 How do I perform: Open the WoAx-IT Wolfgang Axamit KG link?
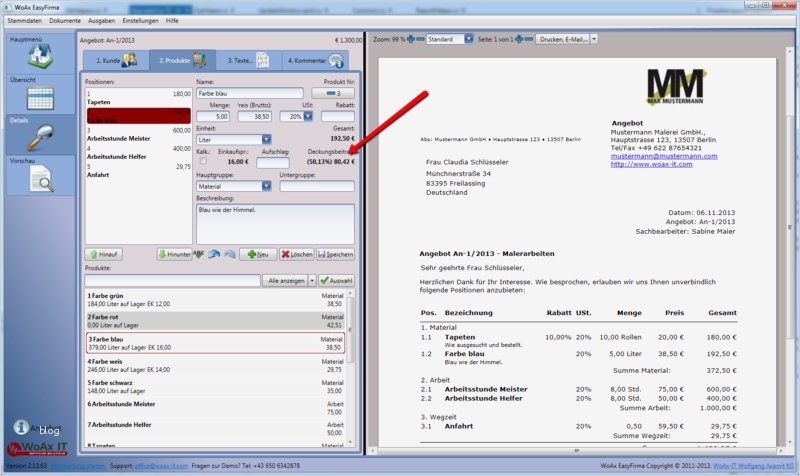pos(753,466)
